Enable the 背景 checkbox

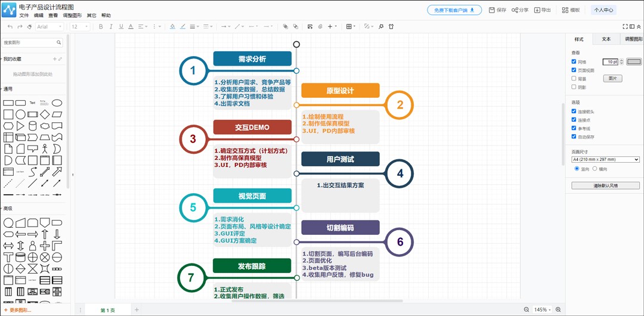click(574, 78)
